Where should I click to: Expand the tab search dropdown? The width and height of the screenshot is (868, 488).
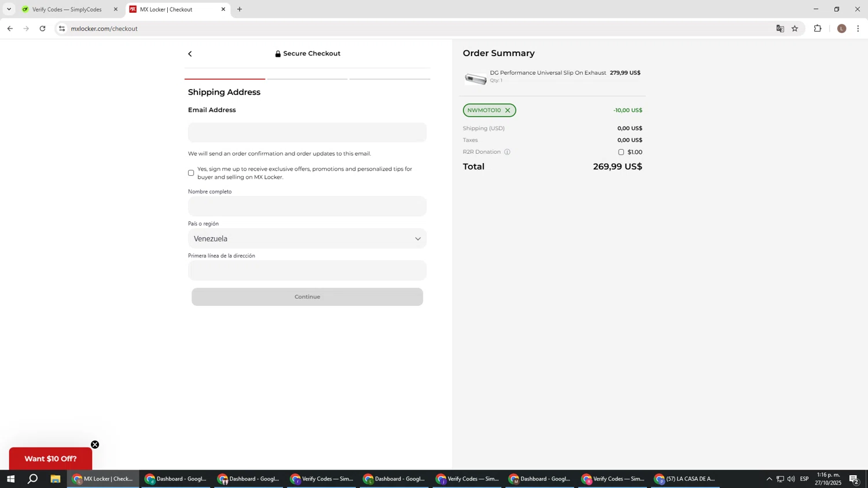[9, 9]
